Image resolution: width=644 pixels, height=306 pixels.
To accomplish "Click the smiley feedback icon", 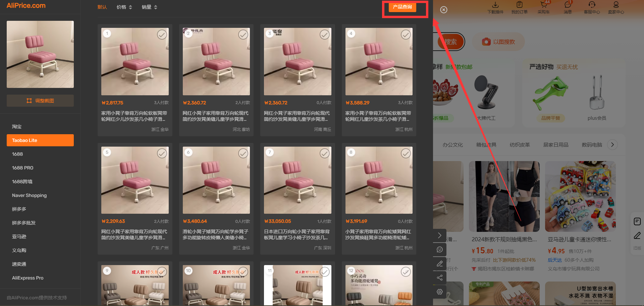I will (x=440, y=250).
